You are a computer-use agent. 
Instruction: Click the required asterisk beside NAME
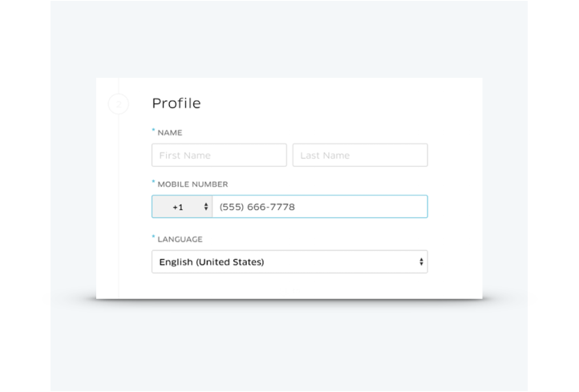point(153,130)
